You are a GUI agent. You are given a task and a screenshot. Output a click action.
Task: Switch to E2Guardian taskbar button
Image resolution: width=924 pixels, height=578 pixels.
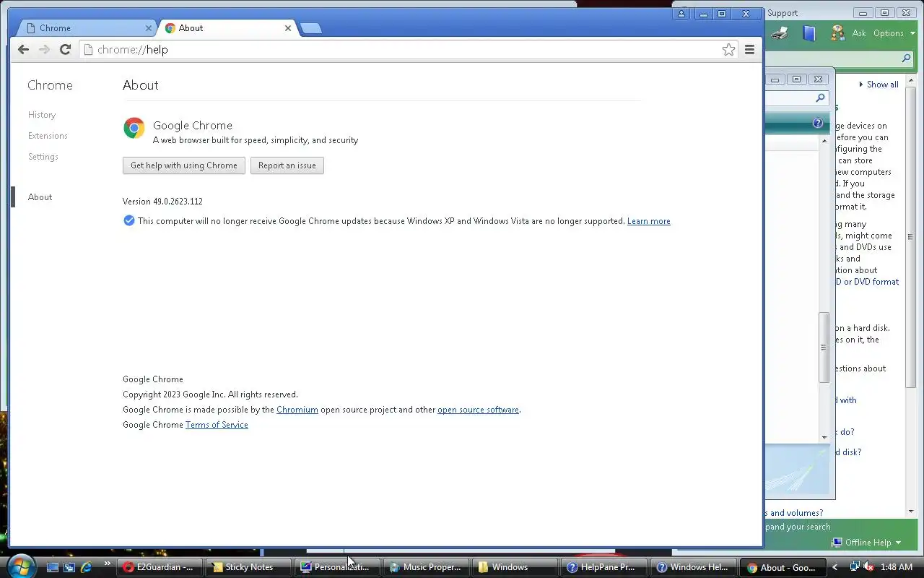pyautogui.click(x=160, y=567)
